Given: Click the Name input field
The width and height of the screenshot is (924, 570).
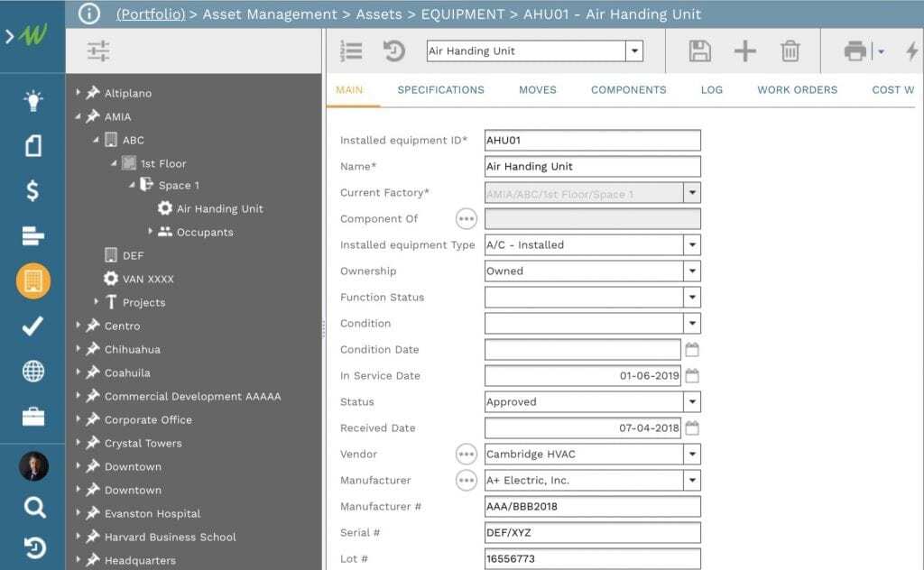Looking at the screenshot, I should tap(592, 166).
